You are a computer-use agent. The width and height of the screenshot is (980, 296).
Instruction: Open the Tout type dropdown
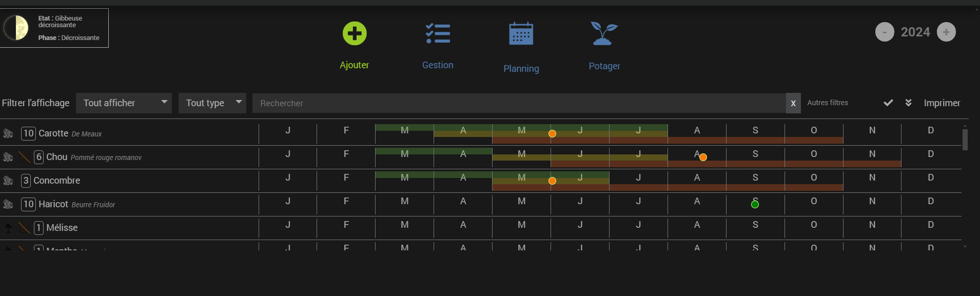pyautogui.click(x=212, y=103)
